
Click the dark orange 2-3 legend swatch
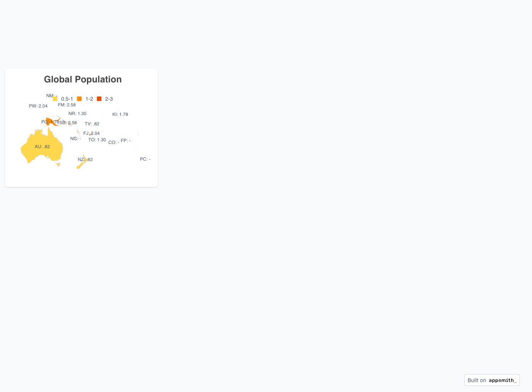click(99, 99)
